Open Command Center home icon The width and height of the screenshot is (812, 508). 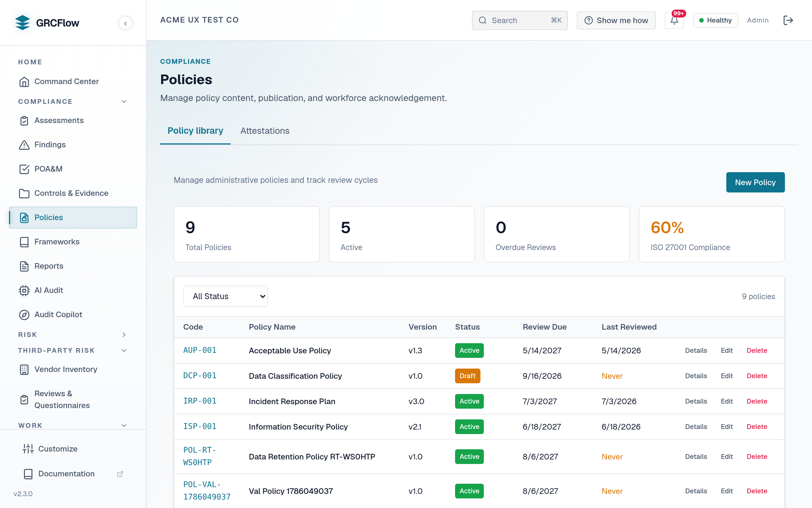(x=24, y=82)
